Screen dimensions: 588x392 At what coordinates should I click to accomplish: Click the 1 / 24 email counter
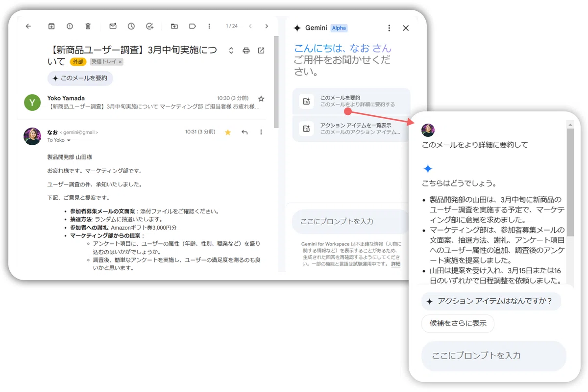click(232, 26)
